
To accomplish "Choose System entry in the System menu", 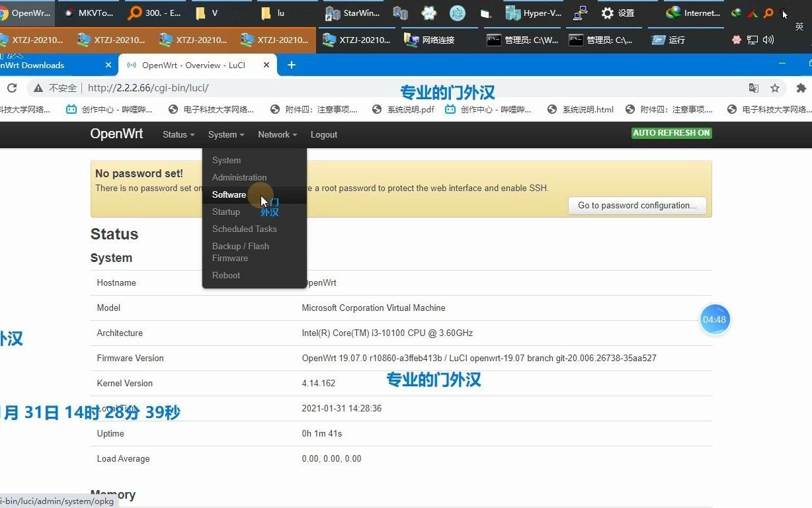I will coord(226,160).
